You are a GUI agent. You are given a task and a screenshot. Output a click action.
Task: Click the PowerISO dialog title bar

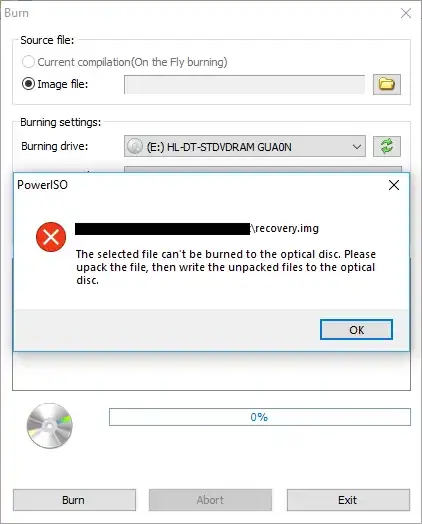pos(200,185)
